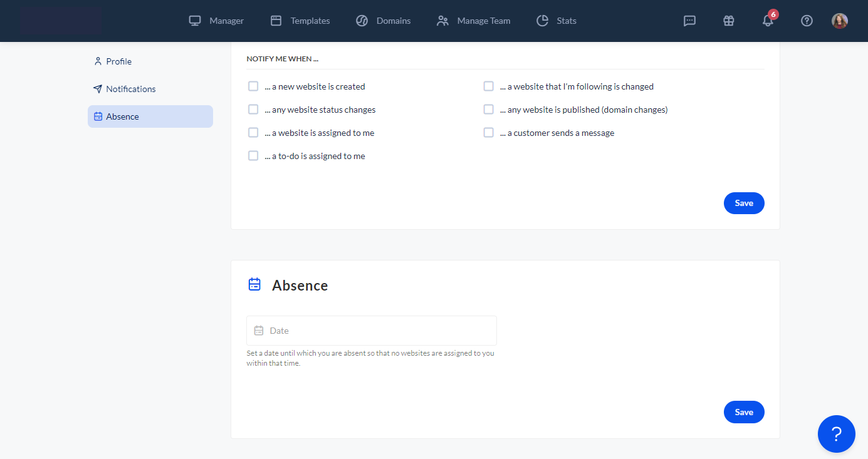Screen dimensions: 868x459
Task: Click the floating blue help bubble
Action: tap(836, 434)
